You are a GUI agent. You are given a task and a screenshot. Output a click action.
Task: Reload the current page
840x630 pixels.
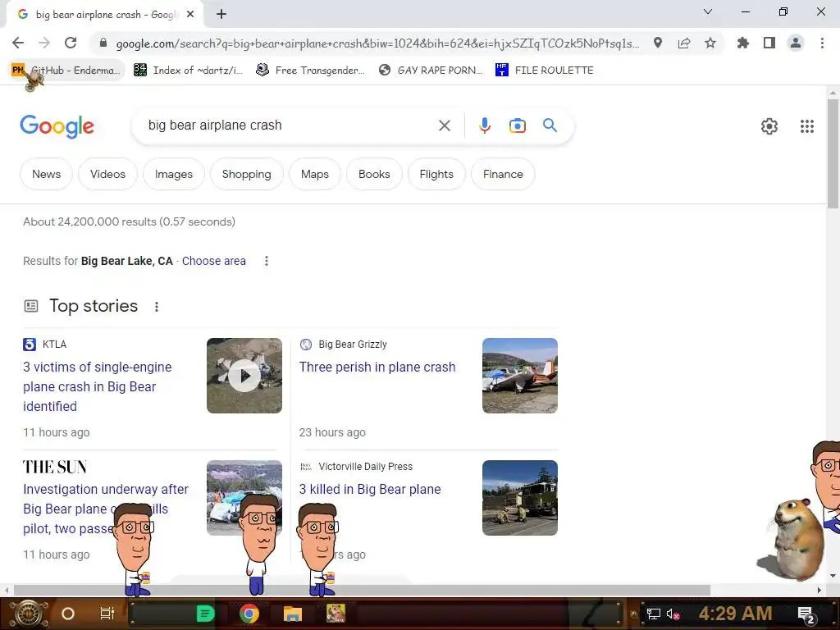pyautogui.click(x=71, y=43)
